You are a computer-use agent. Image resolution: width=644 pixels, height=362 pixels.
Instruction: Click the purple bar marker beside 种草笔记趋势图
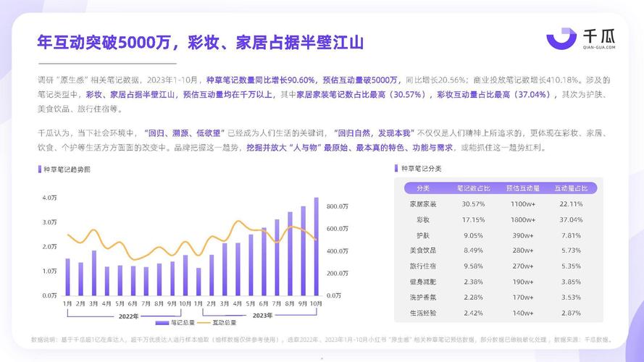[38, 169]
